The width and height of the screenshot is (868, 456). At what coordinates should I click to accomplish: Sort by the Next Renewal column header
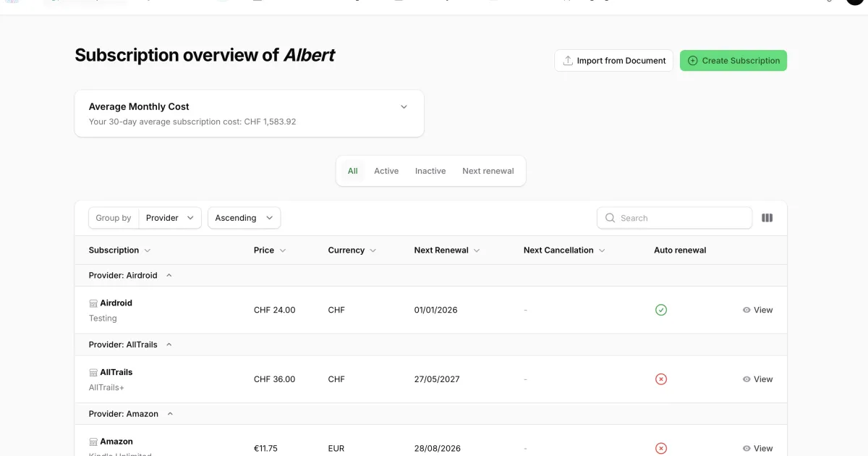click(x=447, y=250)
